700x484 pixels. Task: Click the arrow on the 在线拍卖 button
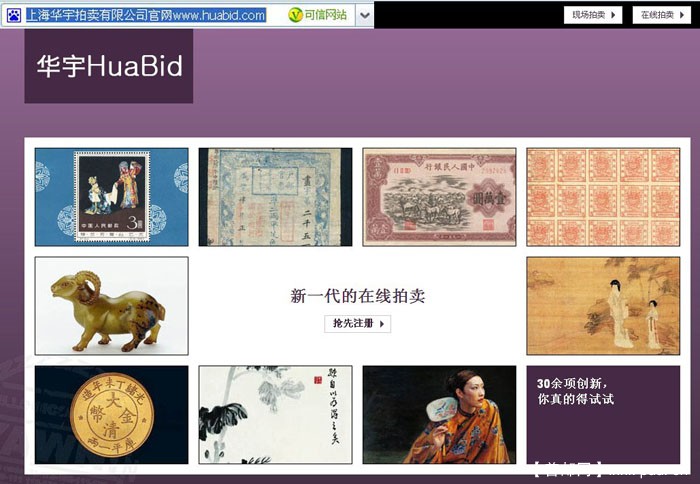[x=684, y=15]
